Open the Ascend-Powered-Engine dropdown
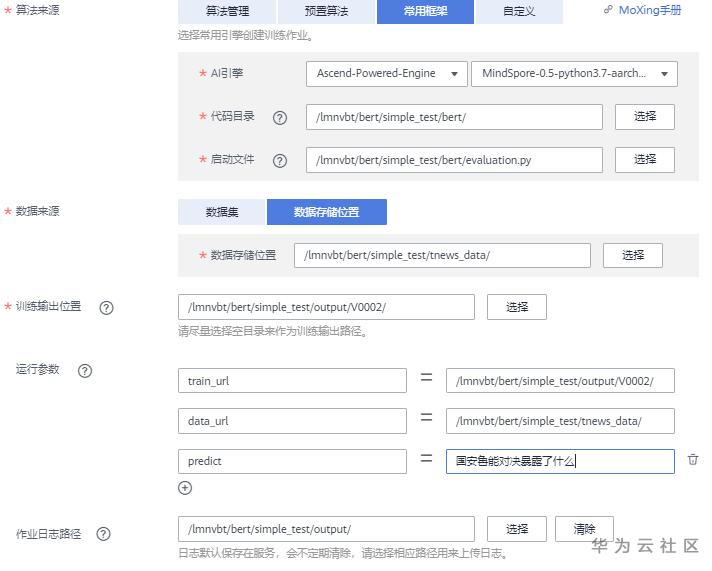Viewport: 712px width, 571px height. [x=386, y=74]
